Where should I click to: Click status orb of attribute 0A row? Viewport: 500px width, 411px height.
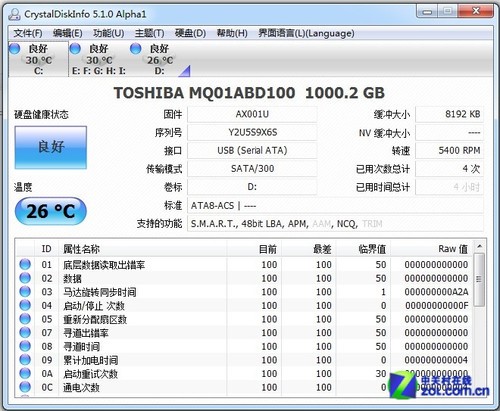tap(25, 374)
